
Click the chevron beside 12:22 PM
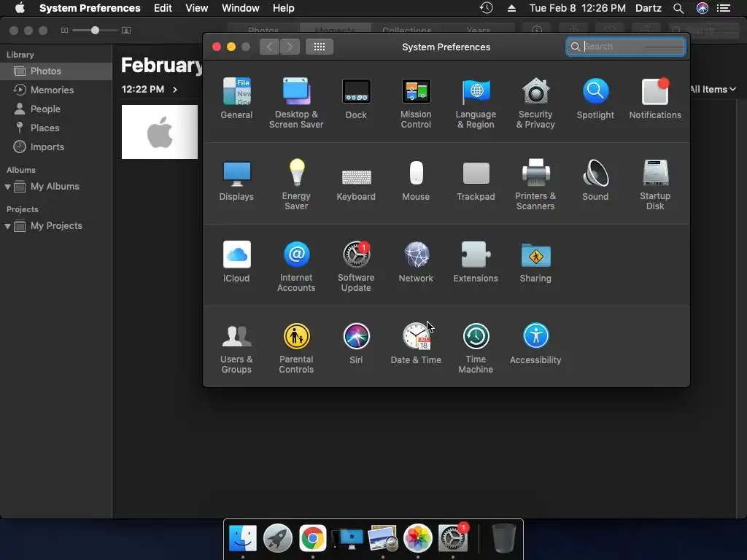tap(175, 90)
